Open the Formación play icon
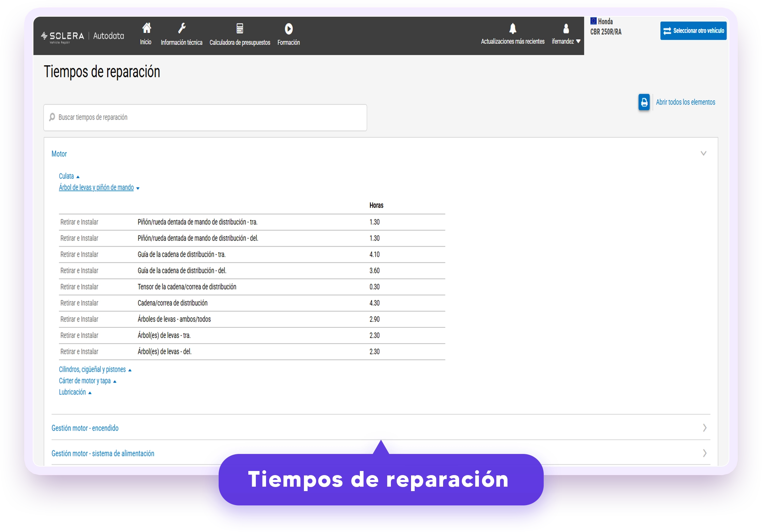This screenshot has height=532, width=762. point(289,29)
